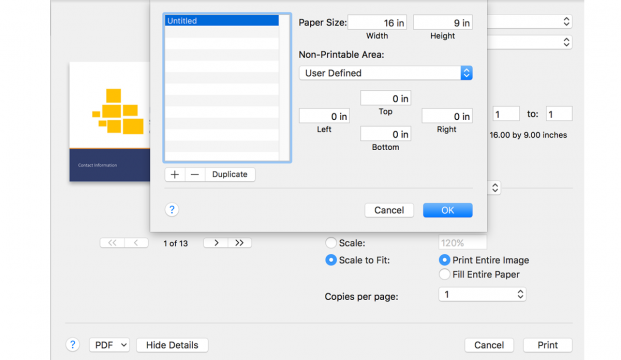Open the PDF dropdown menu

click(109, 345)
